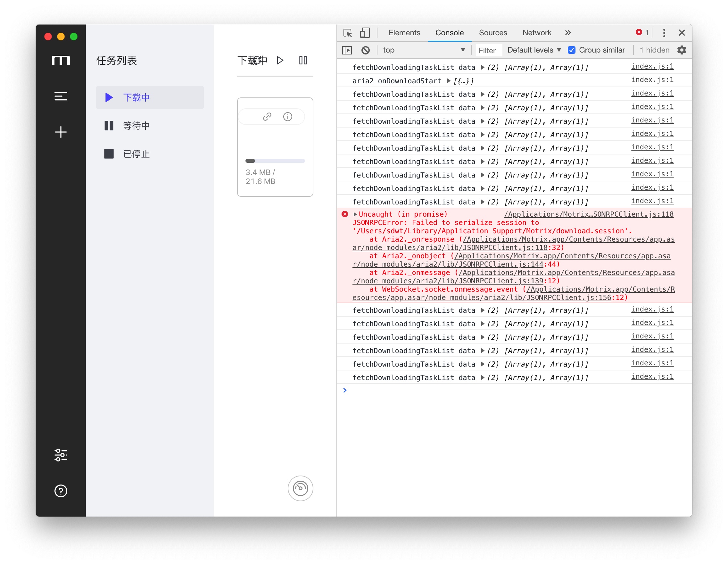This screenshot has width=728, height=564.
Task: Toggle the device toolbar icon in DevTools
Action: point(365,33)
